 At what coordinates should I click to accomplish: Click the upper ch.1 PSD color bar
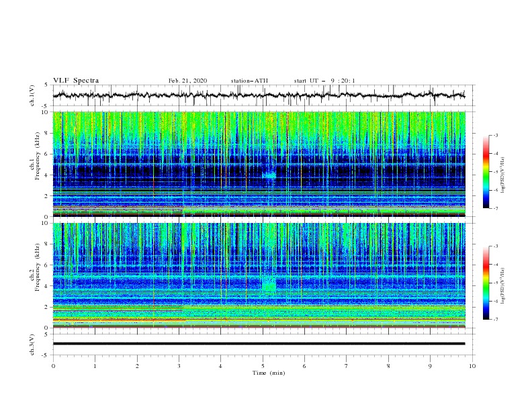coord(486,172)
